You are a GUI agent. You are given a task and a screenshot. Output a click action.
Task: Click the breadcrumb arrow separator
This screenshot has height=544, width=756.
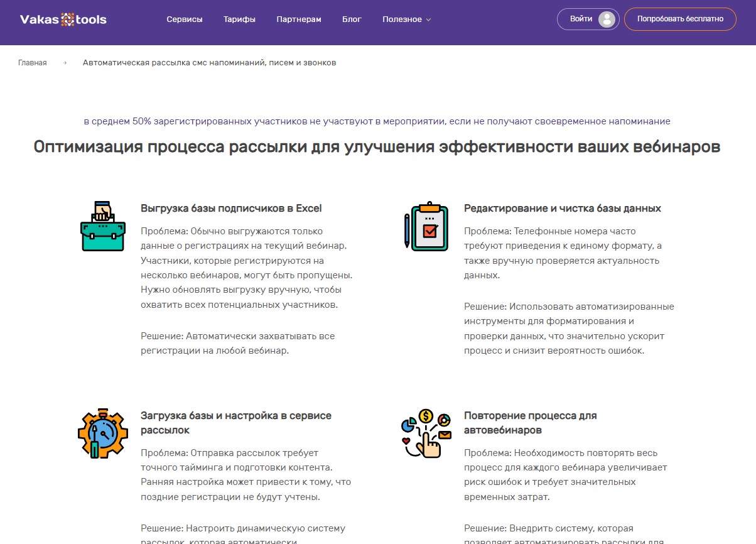tap(64, 63)
